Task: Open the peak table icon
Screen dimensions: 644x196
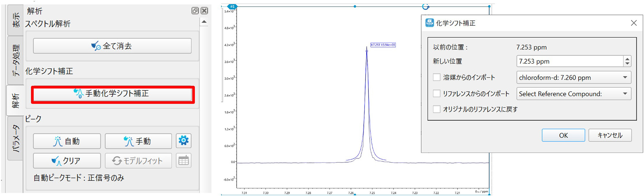Action: pyautogui.click(x=184, y=160)
